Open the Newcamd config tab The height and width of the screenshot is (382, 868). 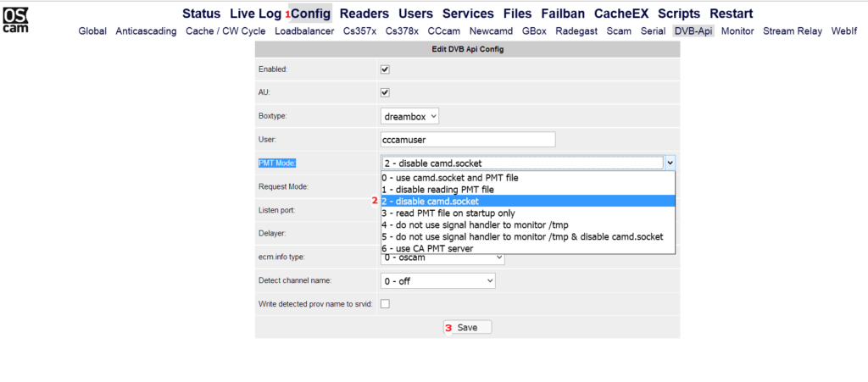(491, 31)
